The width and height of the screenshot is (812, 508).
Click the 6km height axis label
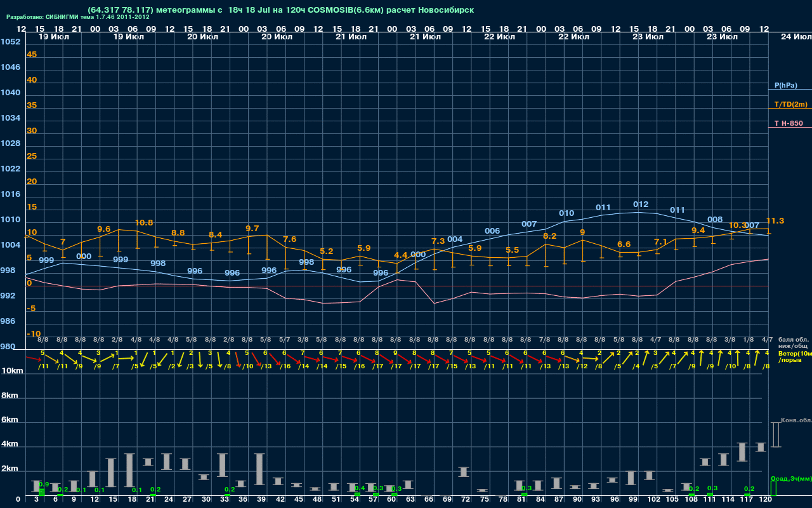pyautogui.click(x=10, y=420)
